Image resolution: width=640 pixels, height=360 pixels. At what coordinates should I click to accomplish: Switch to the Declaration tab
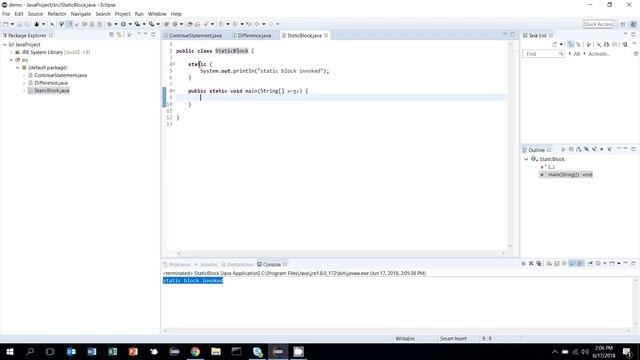238,264
